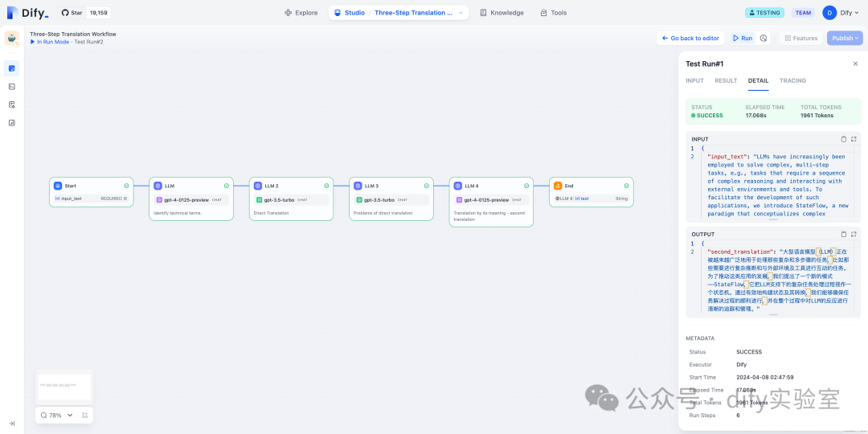The image size is (868, 434).
Task: Switch to the DETAIL tab
Action: 758,81
